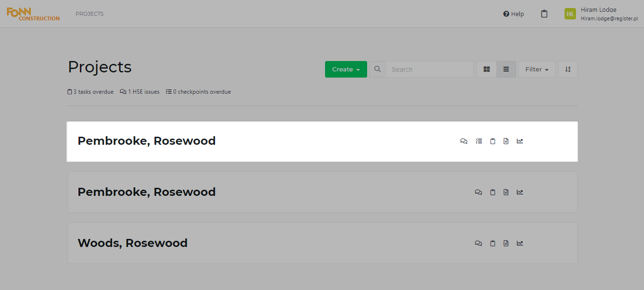The height and width of the screenshot is (290, 644).
Task: Open the Filter dropdown
Action: tap(537, 69)
